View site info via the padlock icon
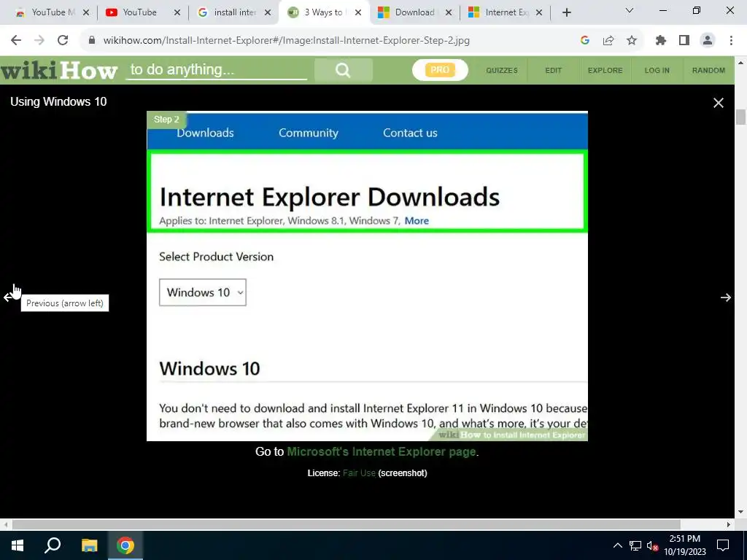Viewport: 747px width, 560px height. (x=92, y=41)
